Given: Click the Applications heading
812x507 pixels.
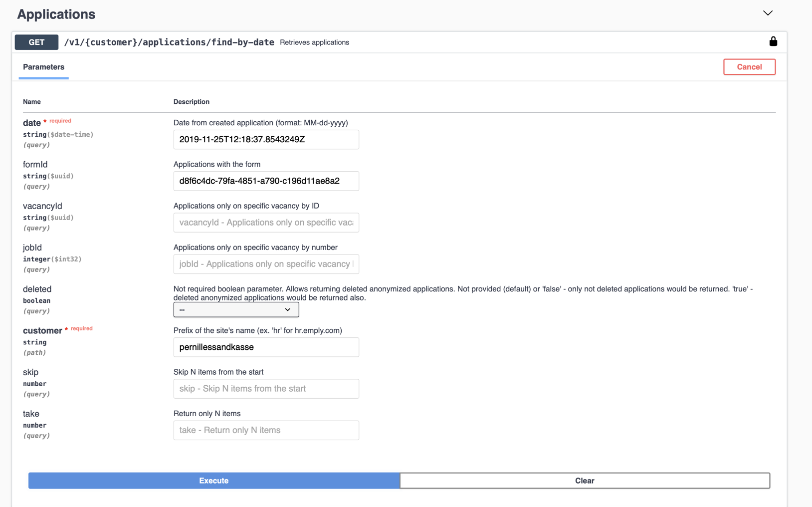Looking at the screenshot, I should [x=56, y=14].
